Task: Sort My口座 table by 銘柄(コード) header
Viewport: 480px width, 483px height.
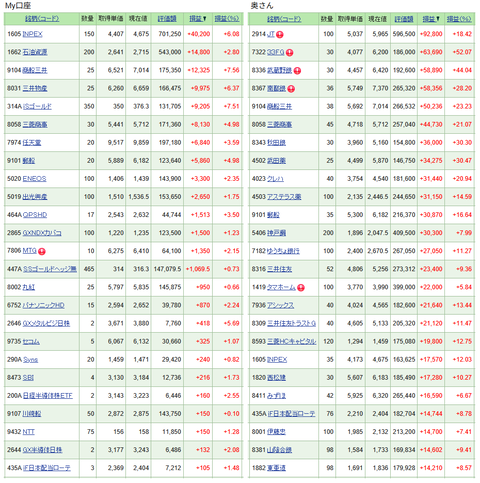Action: pos(42,19)
